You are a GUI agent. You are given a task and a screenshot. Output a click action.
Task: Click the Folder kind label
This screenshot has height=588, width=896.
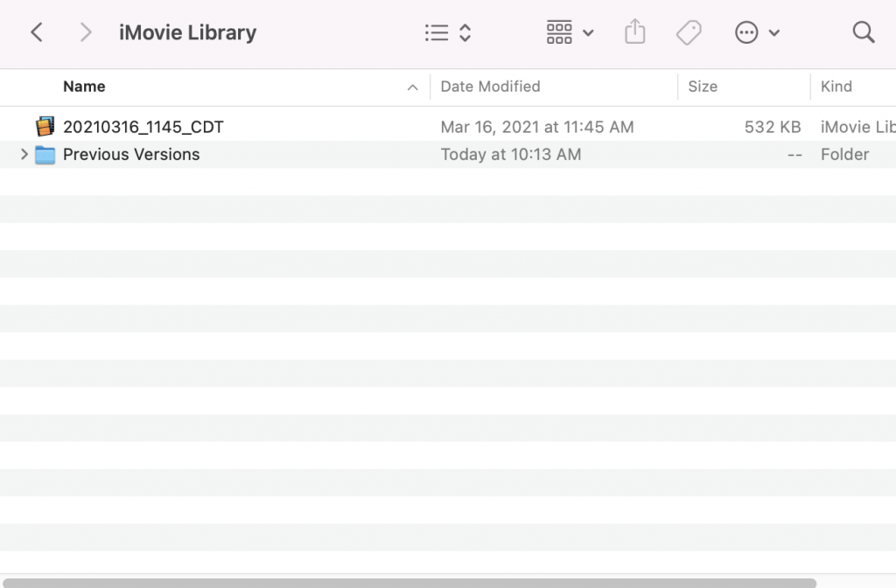tap(844, 154)
